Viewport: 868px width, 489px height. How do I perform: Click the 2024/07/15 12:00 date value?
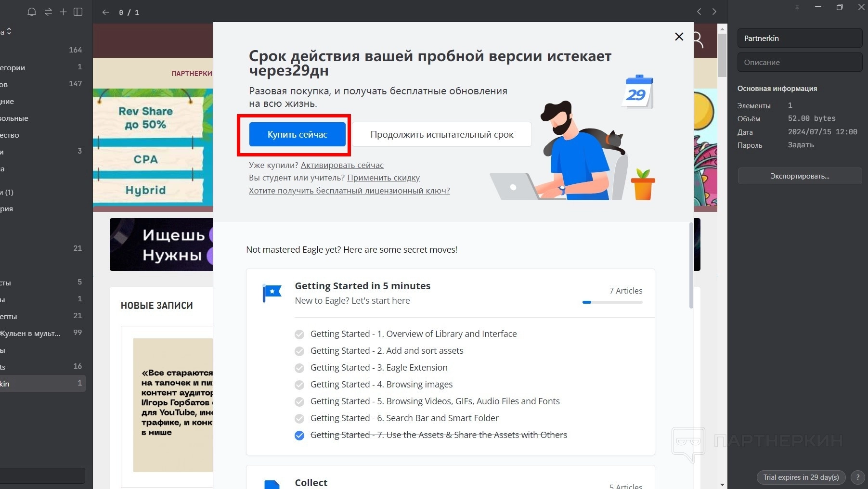(x=823, y=132)
